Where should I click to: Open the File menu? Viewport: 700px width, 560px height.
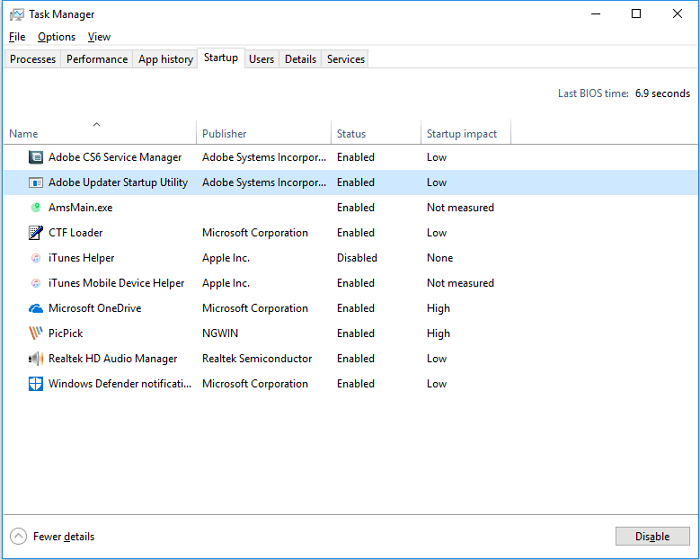pos(17,37)
